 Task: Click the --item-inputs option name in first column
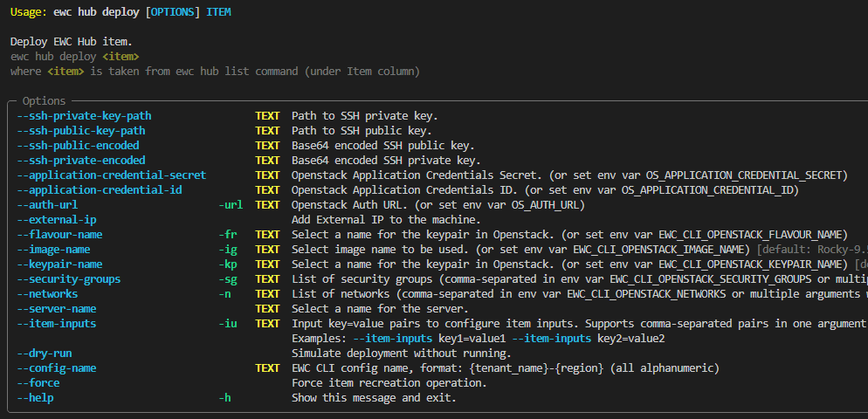pos(57,324)
